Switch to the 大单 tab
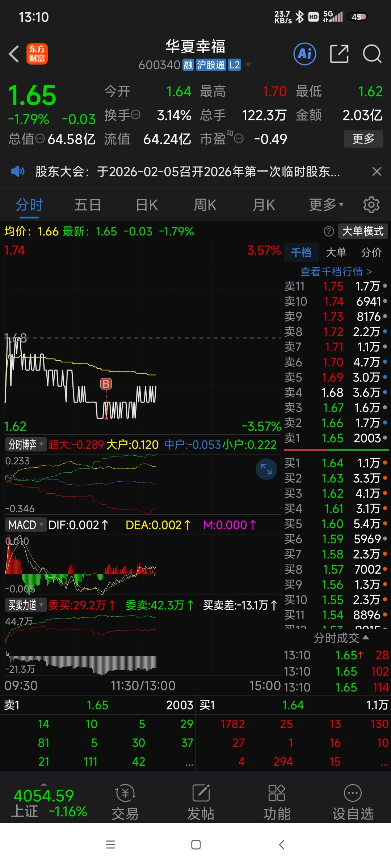The width and height of the screenshot is (391, 868). pos(336,252)
